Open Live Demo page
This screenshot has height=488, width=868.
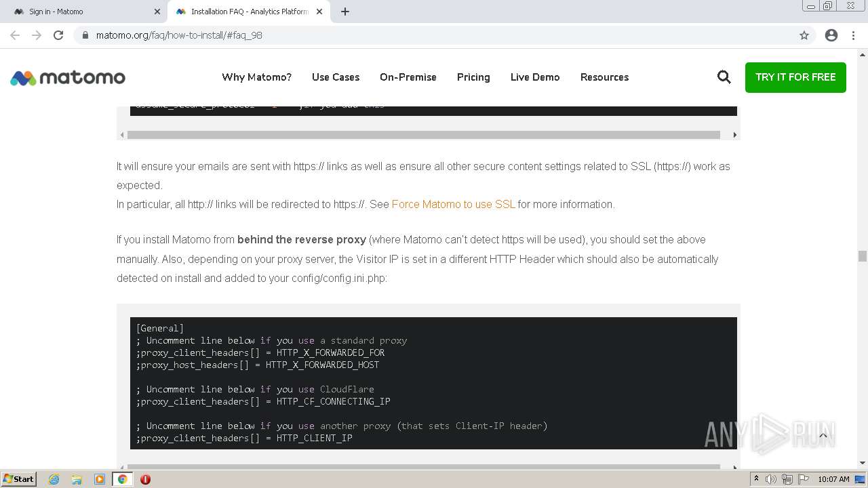[535, 77]
